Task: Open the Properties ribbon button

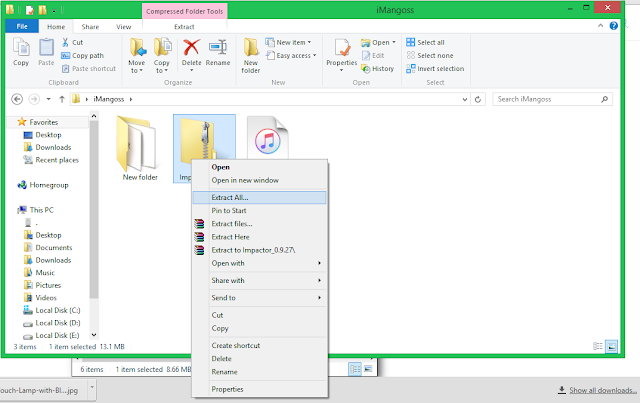Action: pyautogui.click(x=342, y=55)
